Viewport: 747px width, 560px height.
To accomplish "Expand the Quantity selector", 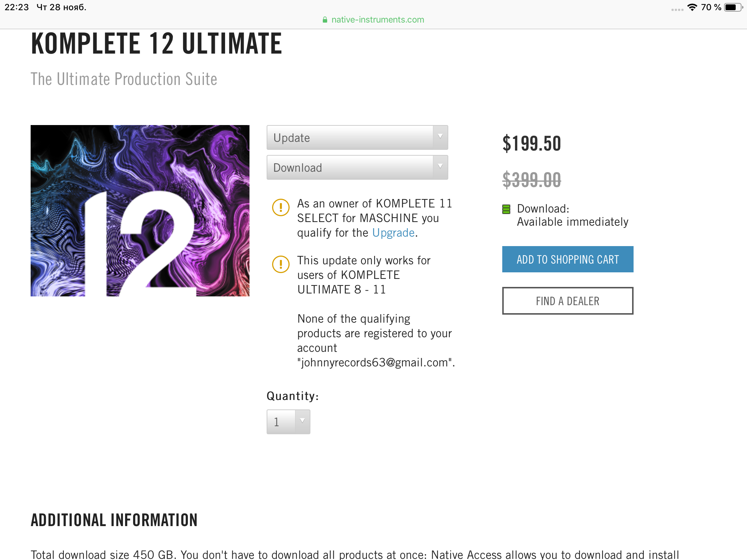I will 288,422.
